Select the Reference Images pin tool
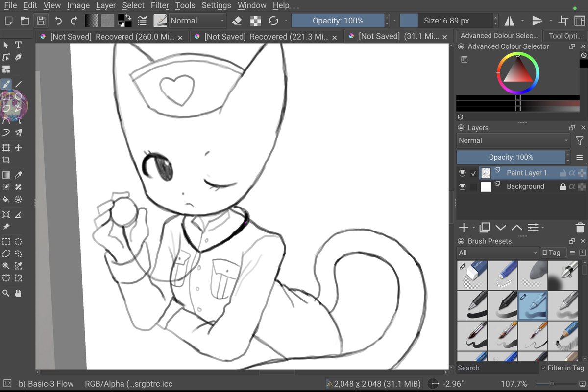The width and height of the screenshot is (588, 392). [6, 227]
